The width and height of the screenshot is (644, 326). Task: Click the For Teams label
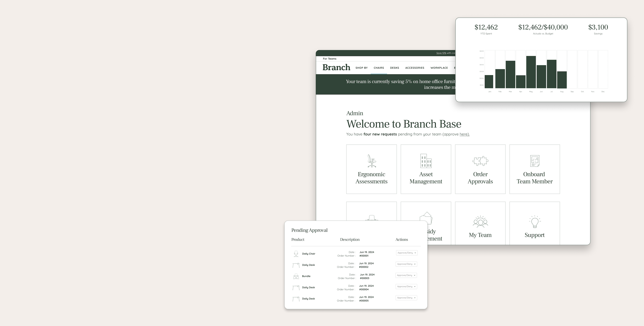[330, 59]
